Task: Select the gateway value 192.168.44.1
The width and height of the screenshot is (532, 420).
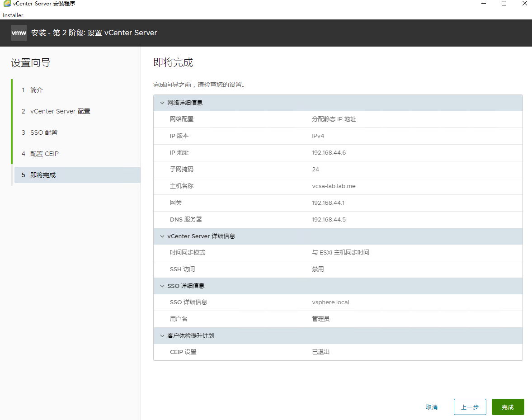Action: (x=328, y=203)
